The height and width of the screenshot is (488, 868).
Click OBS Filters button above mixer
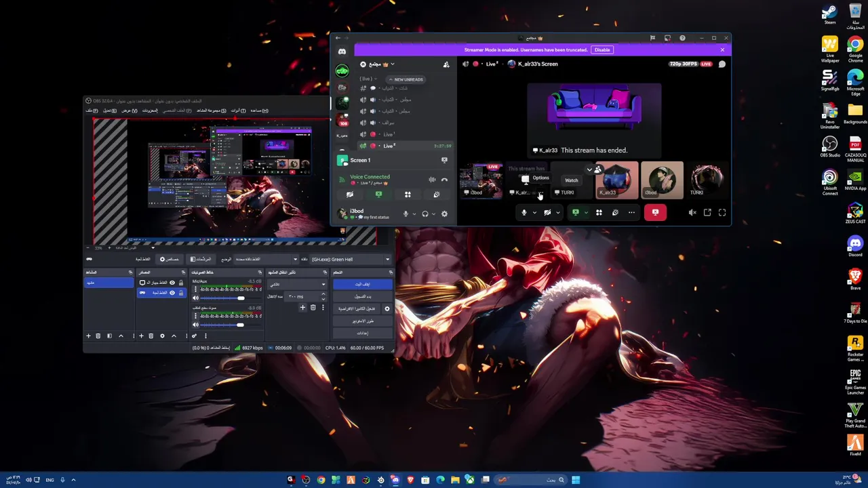tap(201, 259)
